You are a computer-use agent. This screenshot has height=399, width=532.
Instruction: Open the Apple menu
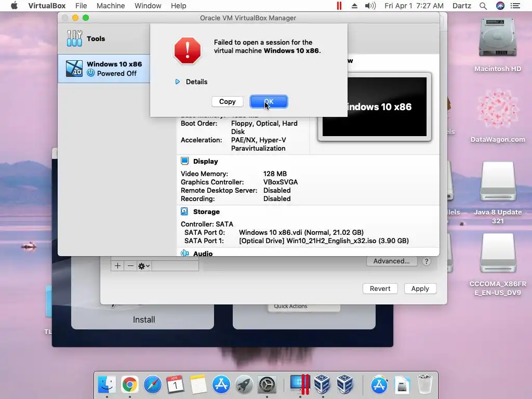[14, 6]
